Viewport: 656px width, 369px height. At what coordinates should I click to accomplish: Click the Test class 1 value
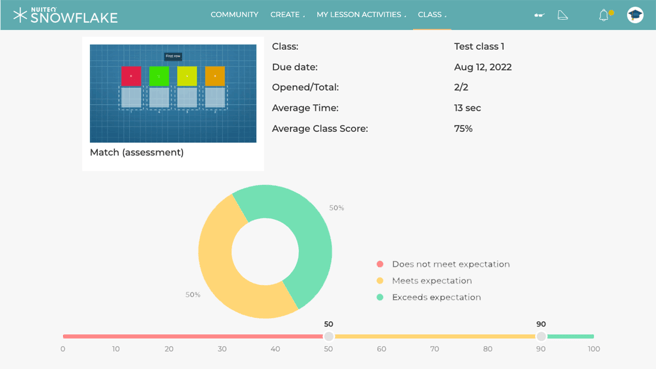[479, 46]
